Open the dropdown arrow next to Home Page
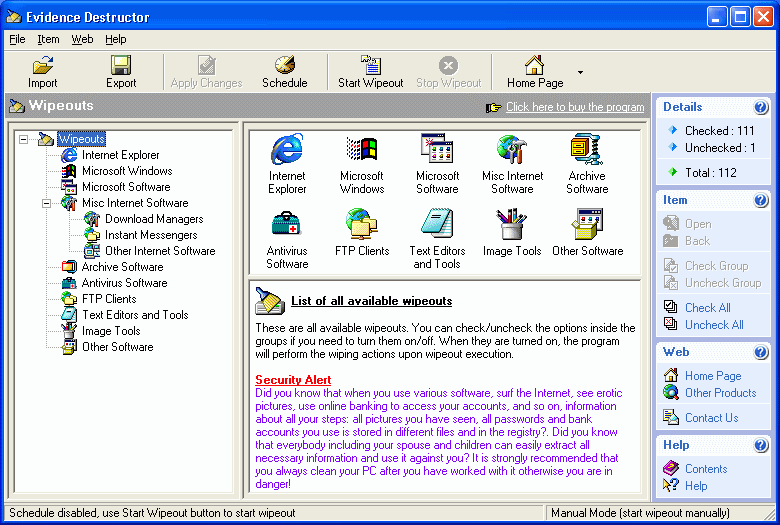This screenshot has width=780, height=525. [x=580, y=73]
